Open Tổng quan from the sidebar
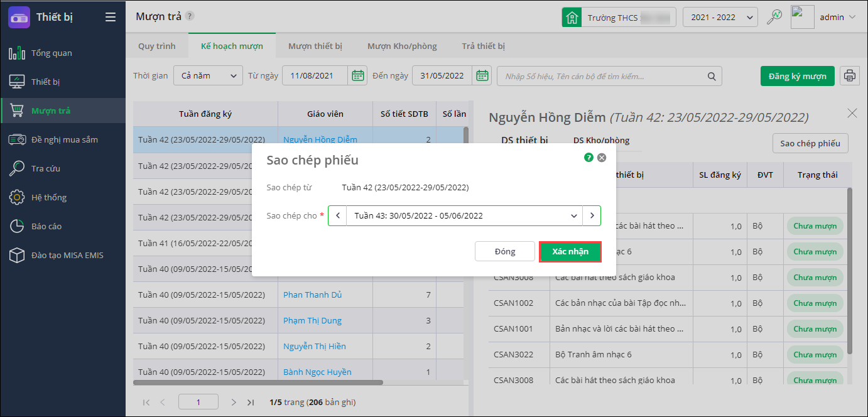 click(x=52, y=53)
